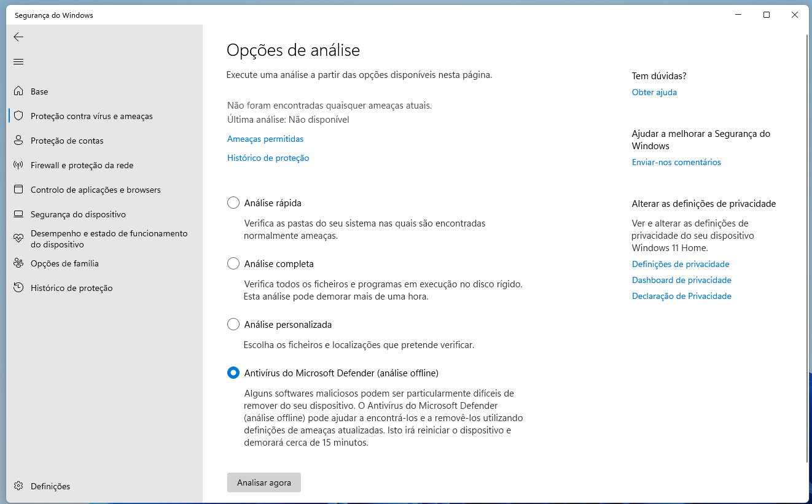
Task: Open the Ameaças permitidas link
Action: tap(265, 139)
